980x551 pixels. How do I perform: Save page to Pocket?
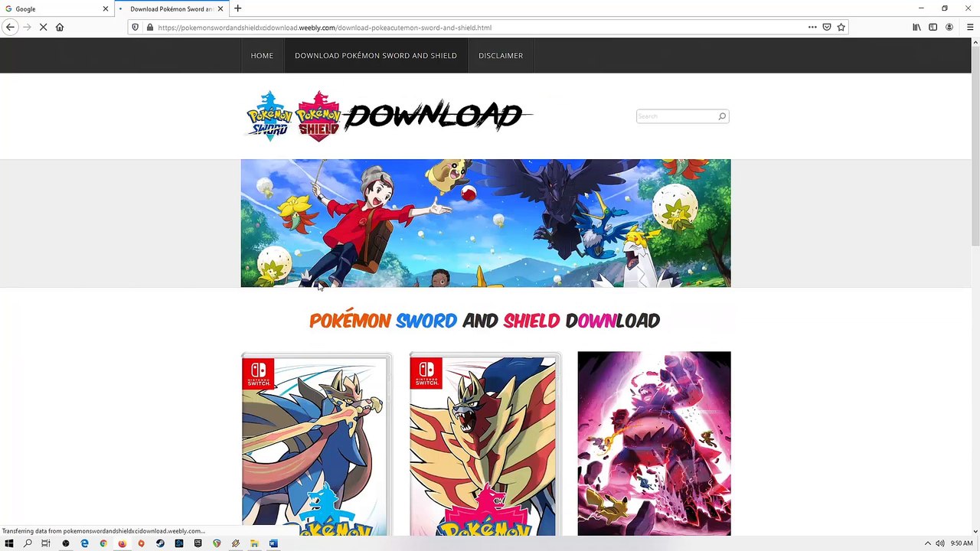(x=827, y=28)
